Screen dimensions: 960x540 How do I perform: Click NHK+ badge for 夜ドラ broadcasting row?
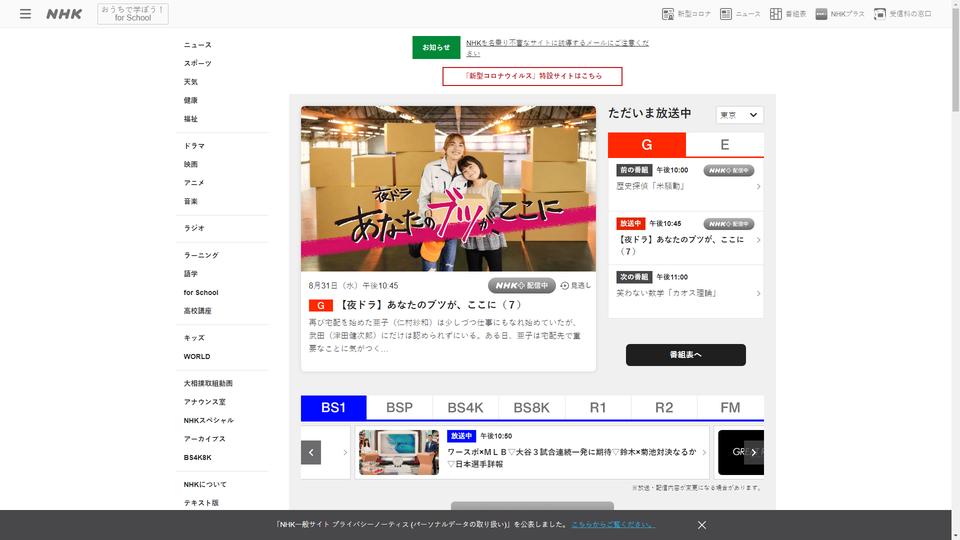click(x=729, y=223)
